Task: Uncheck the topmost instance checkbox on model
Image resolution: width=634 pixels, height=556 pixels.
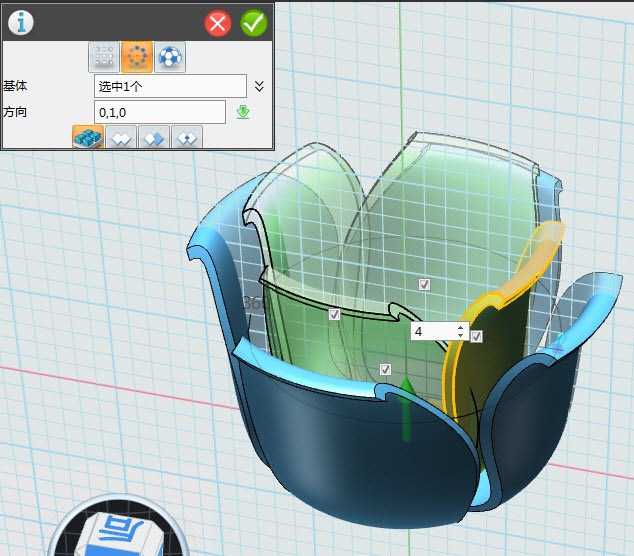Action: [x=424, y=285]
